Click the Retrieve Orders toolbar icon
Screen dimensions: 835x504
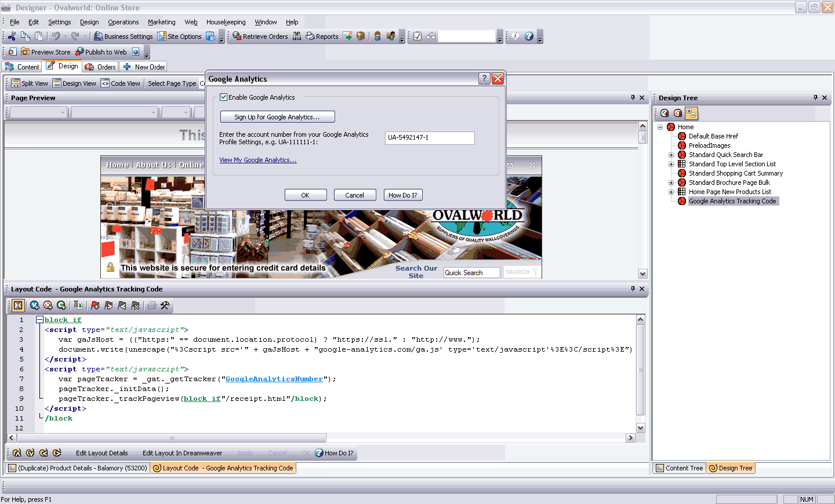237,36
